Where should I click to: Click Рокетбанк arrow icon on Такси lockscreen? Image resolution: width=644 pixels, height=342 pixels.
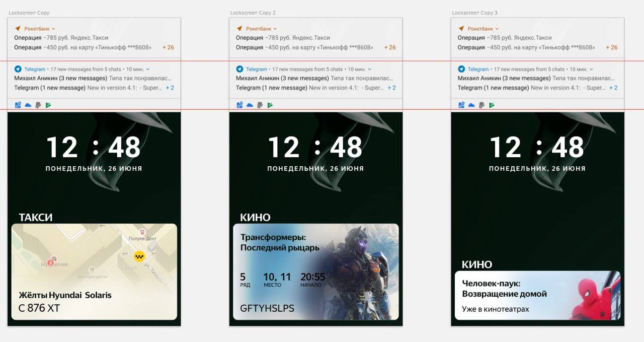[18, 29]
